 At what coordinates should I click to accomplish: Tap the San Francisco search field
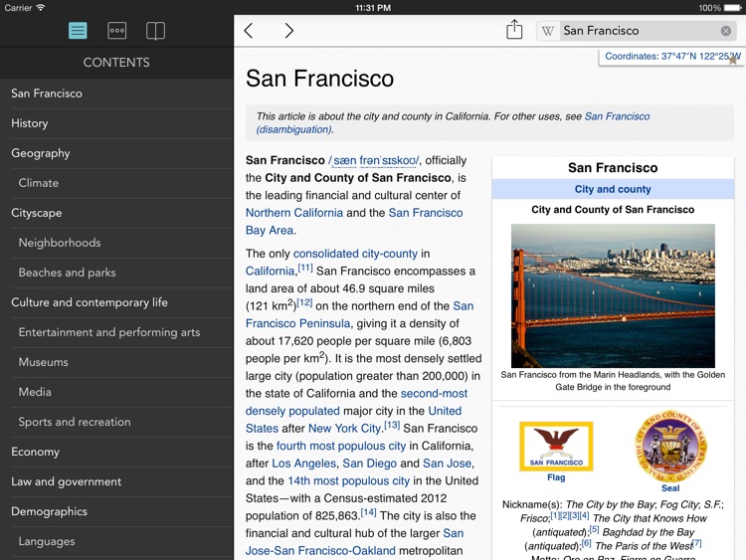(x=637, y=31)
